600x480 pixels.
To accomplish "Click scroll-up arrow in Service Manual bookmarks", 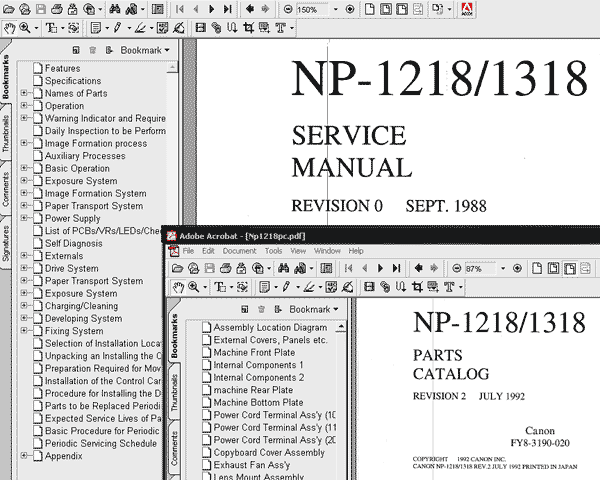I will pos(172,68).
